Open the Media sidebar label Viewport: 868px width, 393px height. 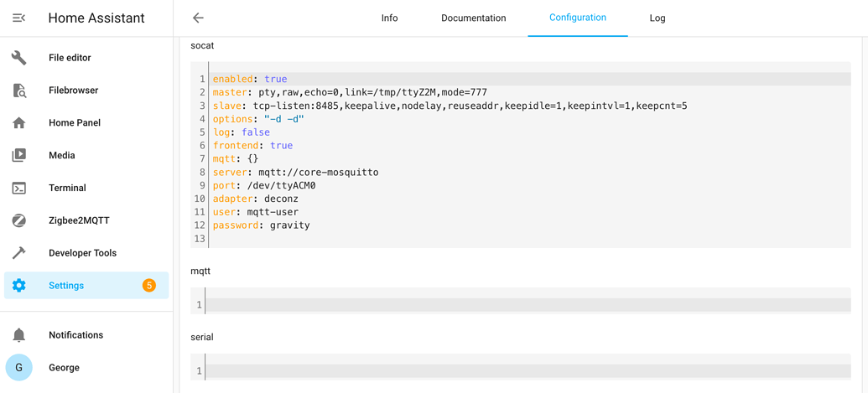coord(61,155)
